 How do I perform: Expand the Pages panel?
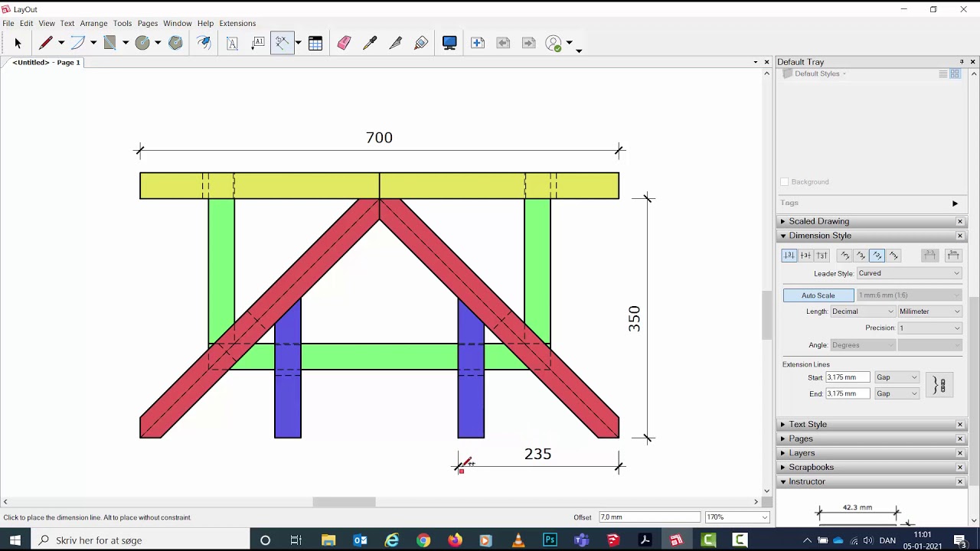(801, 439)
